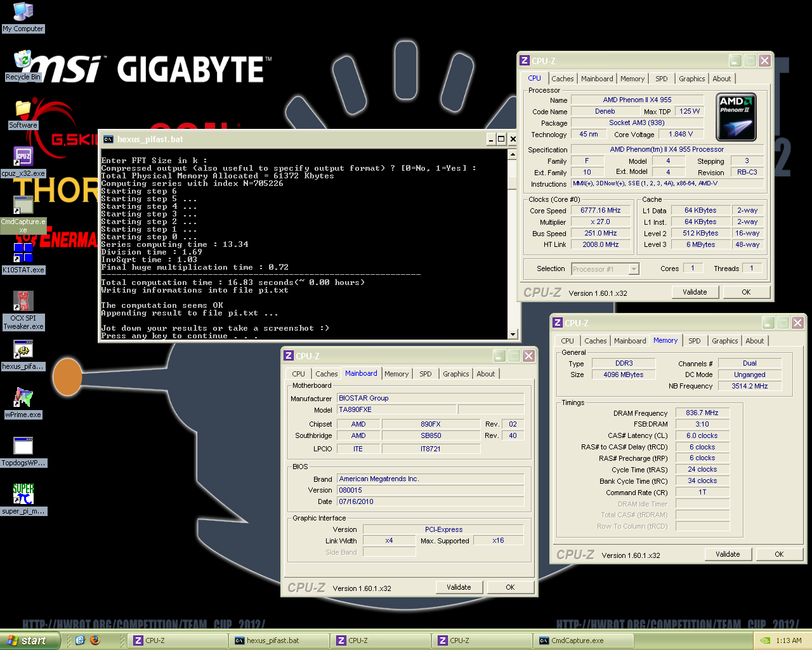Click the memory Size 4096 MBytes value
812x650 pixels.
(623, 375)
